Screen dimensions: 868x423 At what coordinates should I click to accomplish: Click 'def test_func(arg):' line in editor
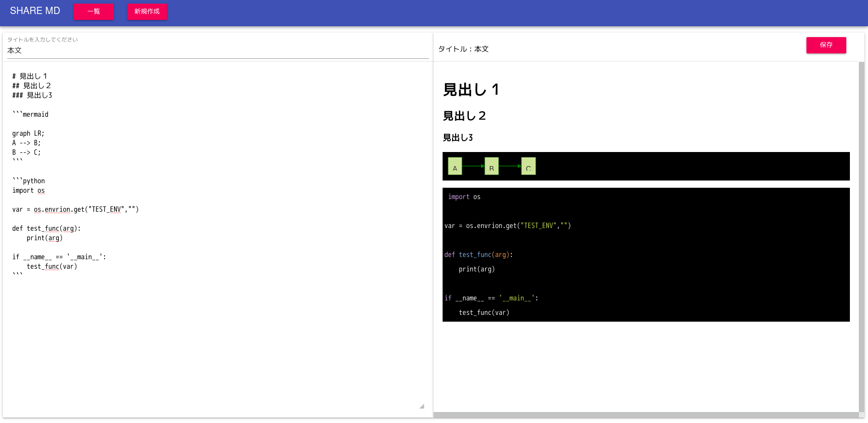click(47, 228)
